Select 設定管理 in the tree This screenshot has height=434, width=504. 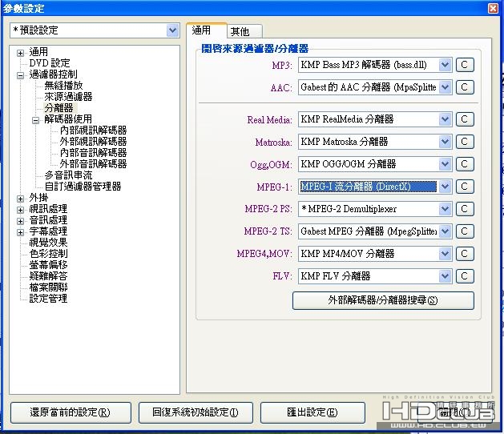(x=48, y=299)
